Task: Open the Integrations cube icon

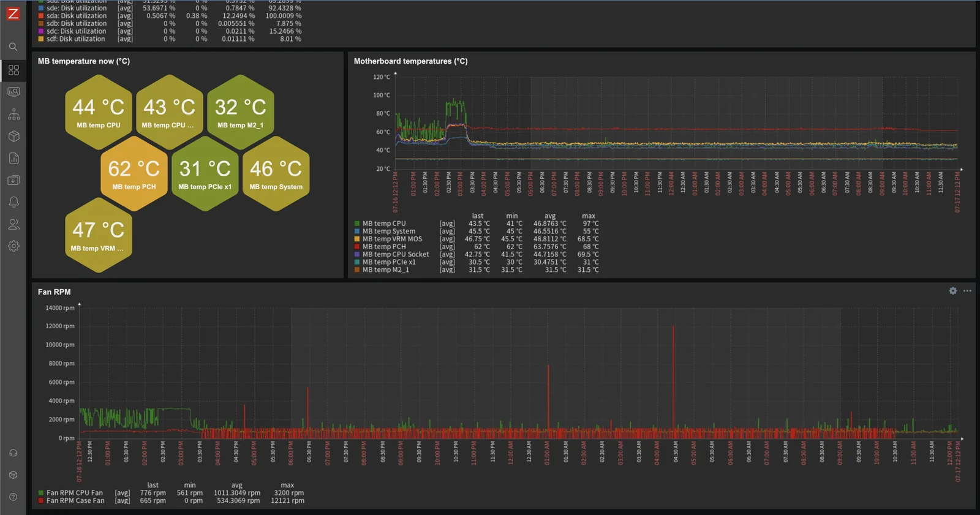Action: click(13, 475)
